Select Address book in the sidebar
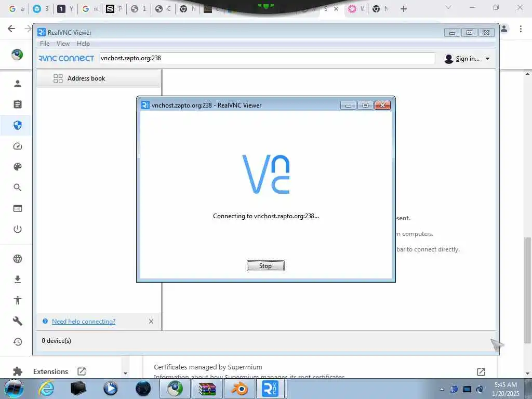The width and height of the screenshot is (532, 399). point(98,78)
